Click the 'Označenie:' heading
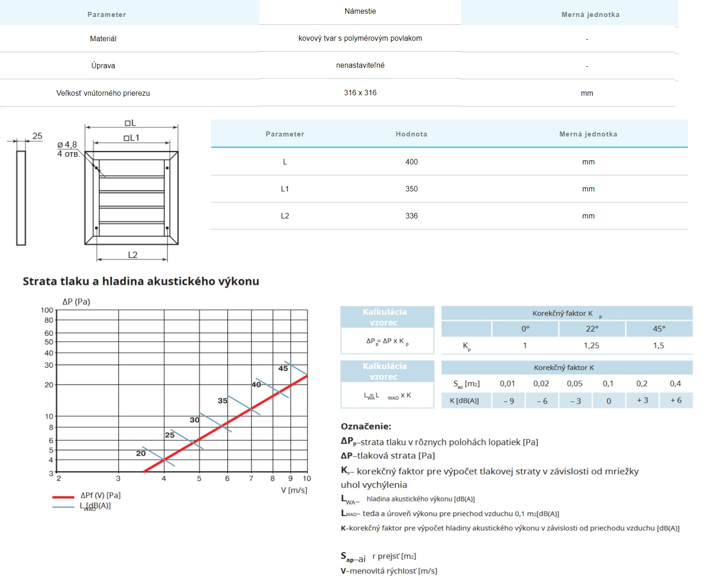Image resolution: width=708 pixels, height=588 pixels. 366,426
